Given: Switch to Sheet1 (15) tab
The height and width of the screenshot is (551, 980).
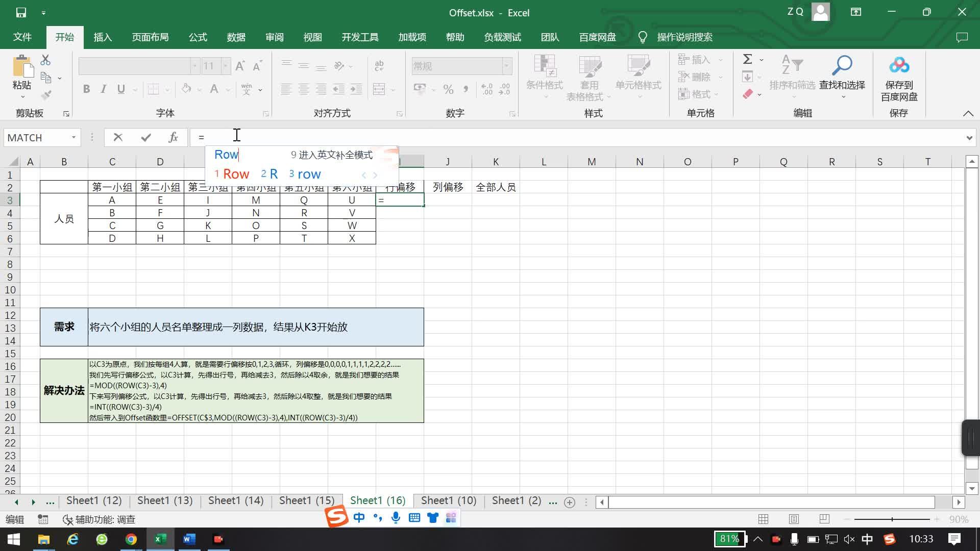Looking at the screenshot, I should [307, 500].
